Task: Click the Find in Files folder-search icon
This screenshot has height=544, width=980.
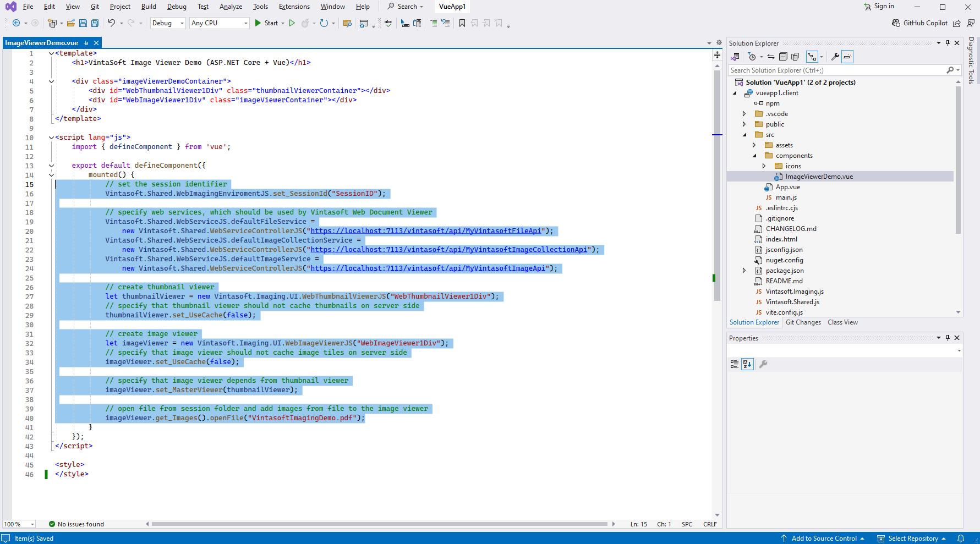Action: click(x=347, y=23)
